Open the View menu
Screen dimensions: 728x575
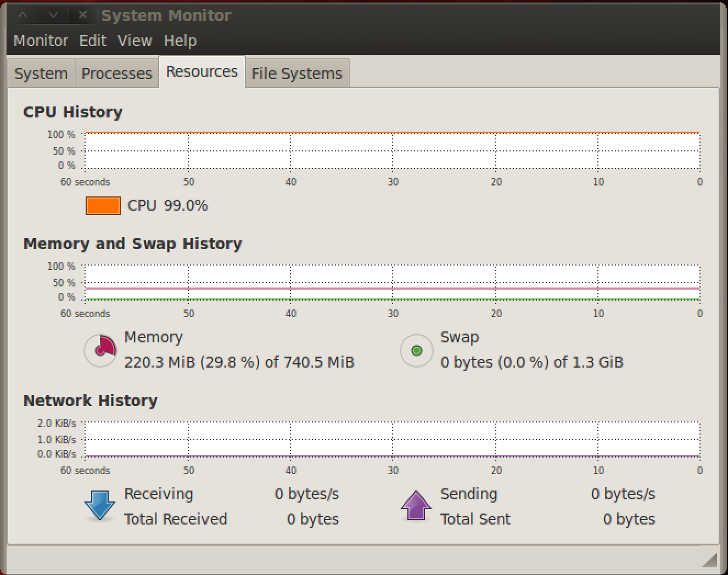coord(135,41)
